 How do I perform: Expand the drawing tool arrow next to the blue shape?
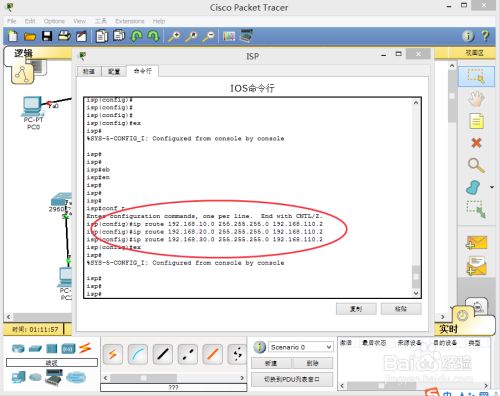click(492, 187)
